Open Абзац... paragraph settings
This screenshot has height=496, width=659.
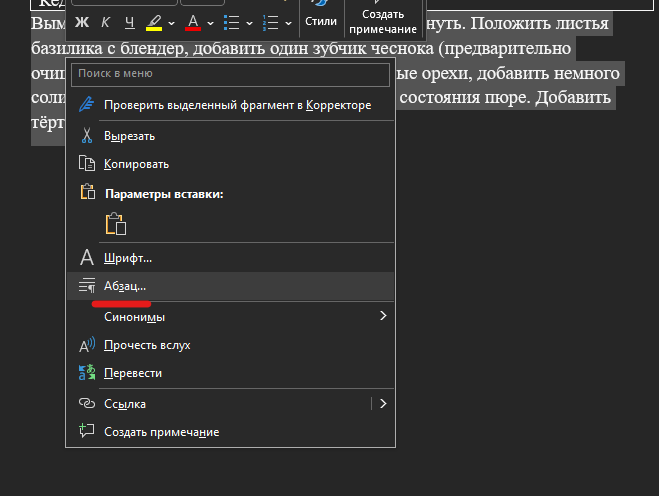pyautogui.click(x=230, y=286)
